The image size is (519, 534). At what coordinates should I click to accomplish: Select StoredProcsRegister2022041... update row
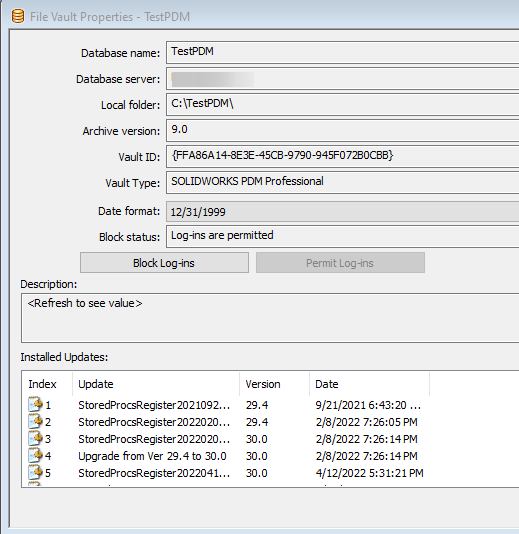[x=154, y=473]
